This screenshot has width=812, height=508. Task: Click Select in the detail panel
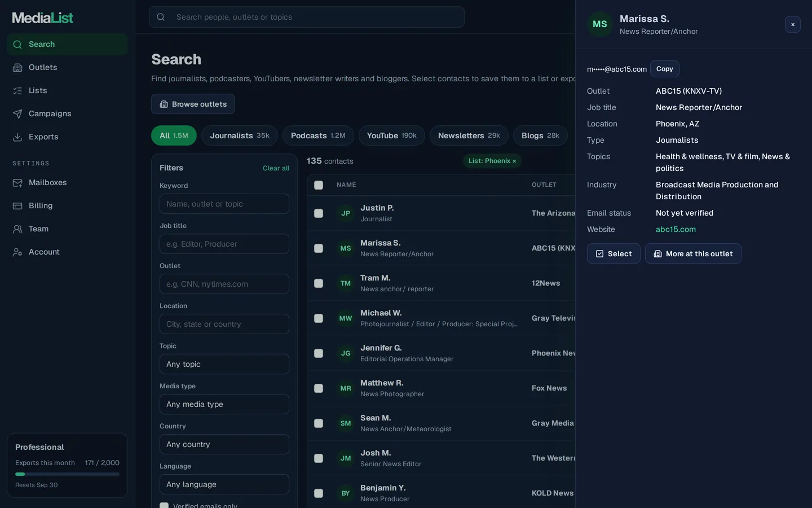614,253
